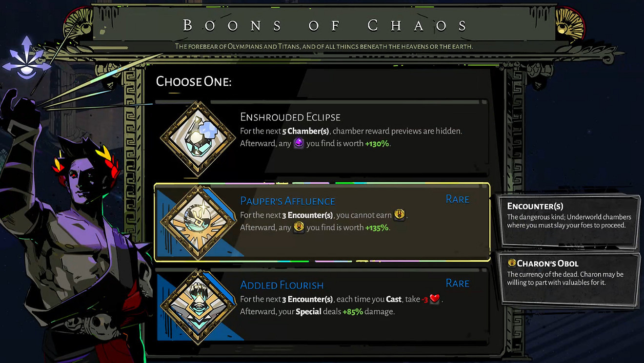Click the purple Darkness gem icon
The width and height of the screenshot is (644, 363).
(299, 143)
